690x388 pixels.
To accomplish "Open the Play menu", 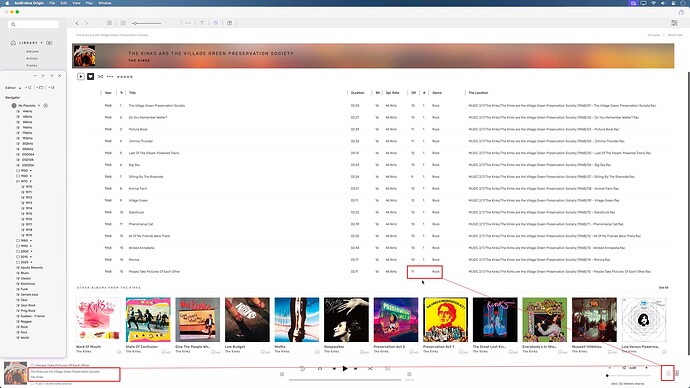I will coord(89,3).
